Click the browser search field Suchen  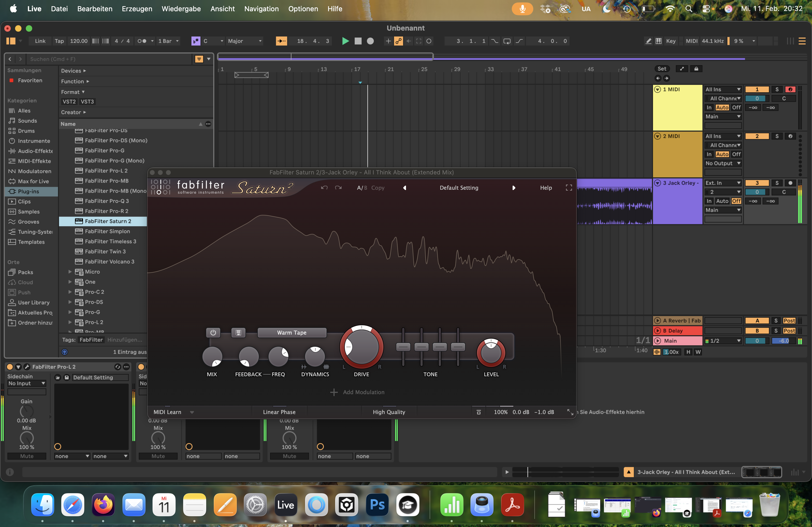click(x=102, y=59)
